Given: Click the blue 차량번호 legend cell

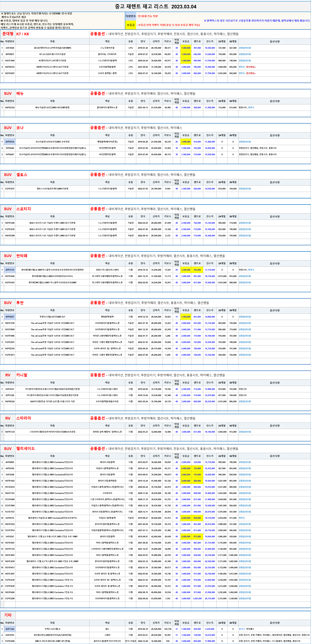Looking at the screenshot, I should point(130,16).
